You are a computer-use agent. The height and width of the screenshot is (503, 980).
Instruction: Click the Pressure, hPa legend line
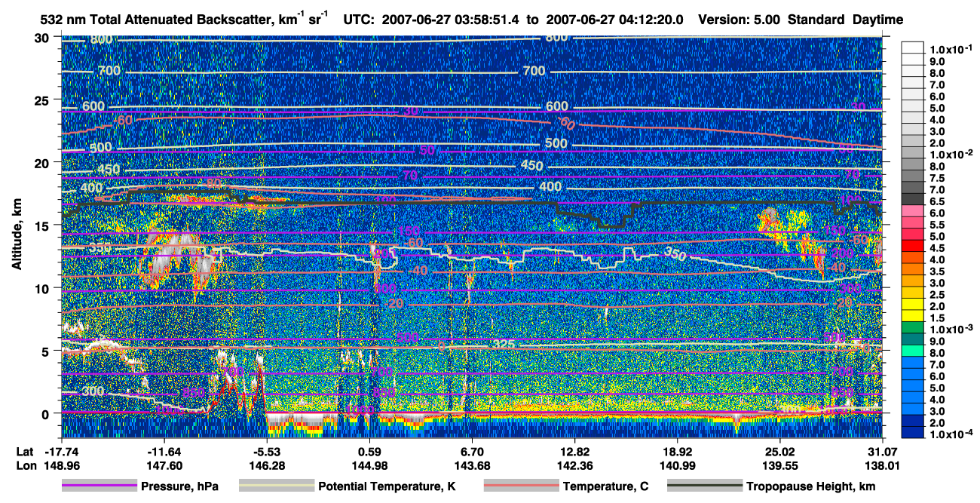pyautogui.click(x=100, y=486)
